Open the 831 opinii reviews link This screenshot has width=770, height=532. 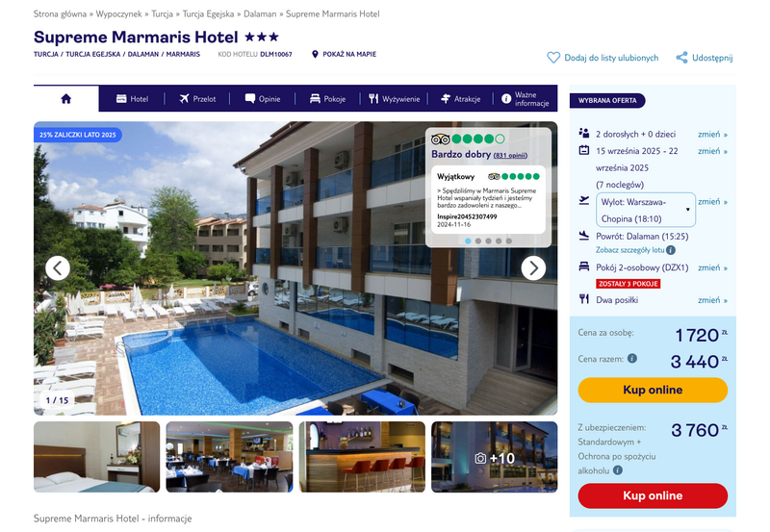coord(510,155)
